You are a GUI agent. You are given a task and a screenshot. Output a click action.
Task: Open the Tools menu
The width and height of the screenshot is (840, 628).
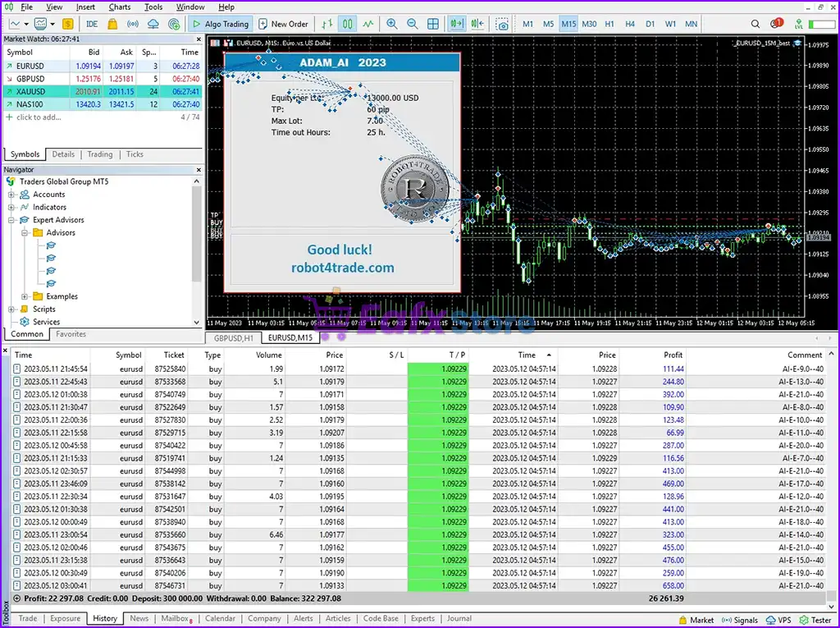point(153,7)
